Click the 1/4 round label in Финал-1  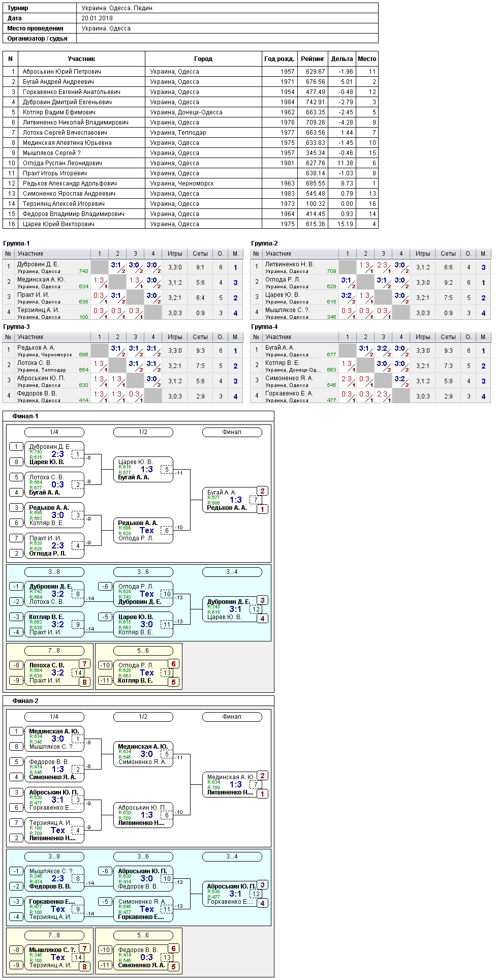pyautogui.click(x=54, y=432)
